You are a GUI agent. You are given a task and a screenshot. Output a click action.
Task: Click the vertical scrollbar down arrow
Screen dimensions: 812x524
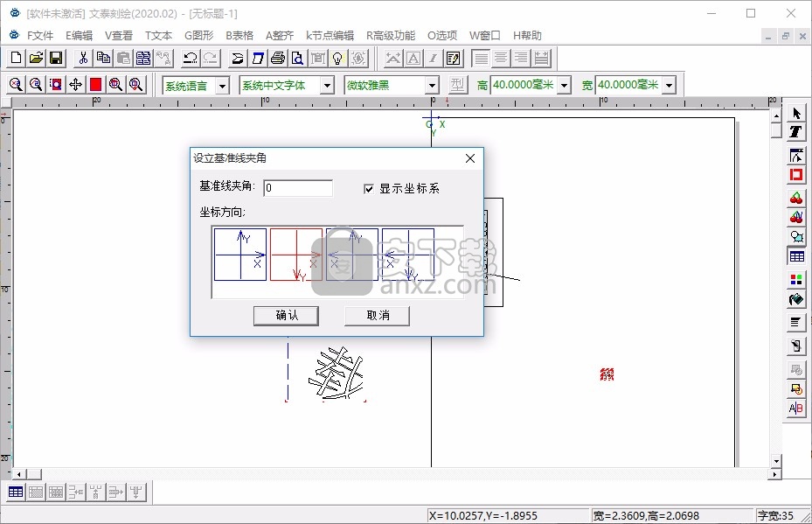pos(776,461)
